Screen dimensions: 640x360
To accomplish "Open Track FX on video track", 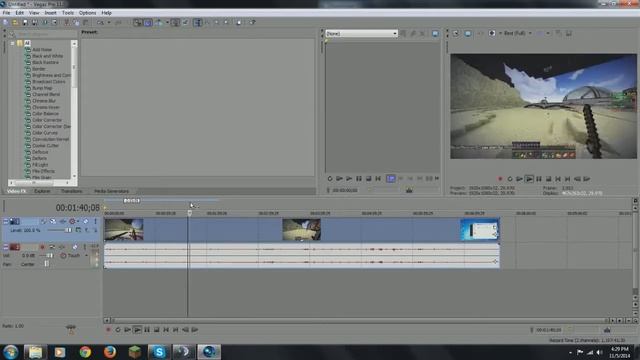I will pyautogui.click(x=62, y=221).
